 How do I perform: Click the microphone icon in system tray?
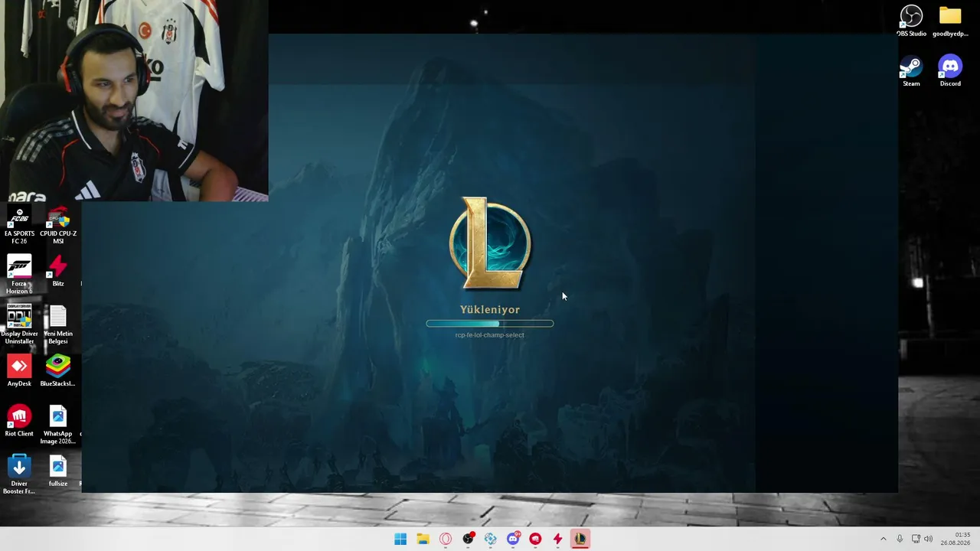point(900,539)
